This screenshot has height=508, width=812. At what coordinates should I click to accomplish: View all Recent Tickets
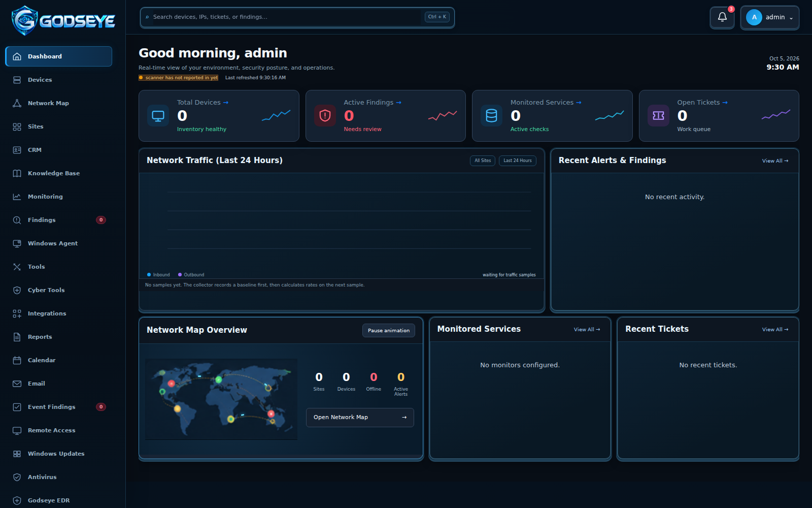pyautogui.click(x=775, y=330)
